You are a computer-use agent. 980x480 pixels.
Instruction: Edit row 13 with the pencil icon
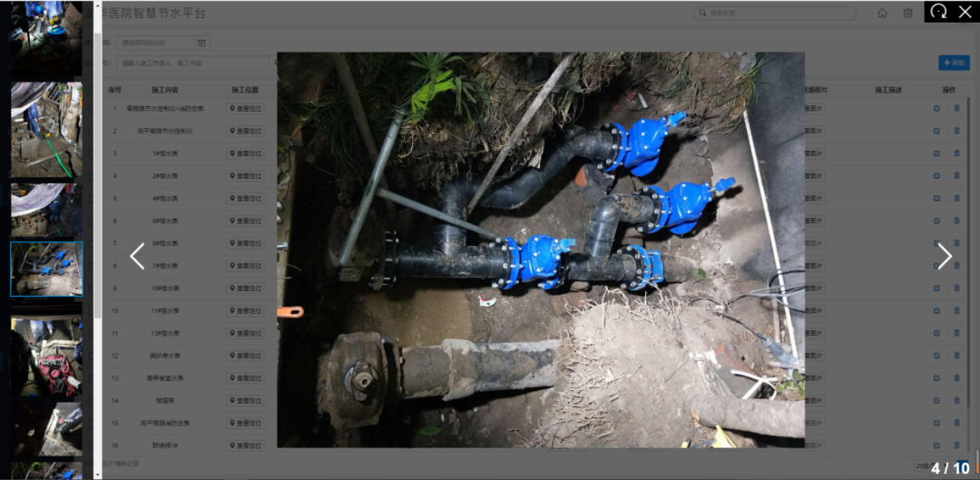[936, 378]
